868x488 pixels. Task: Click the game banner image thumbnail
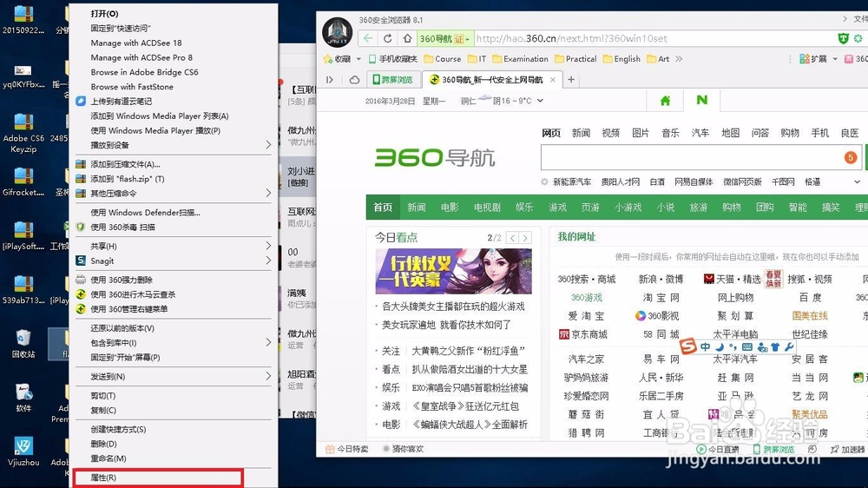click(453, 271)
